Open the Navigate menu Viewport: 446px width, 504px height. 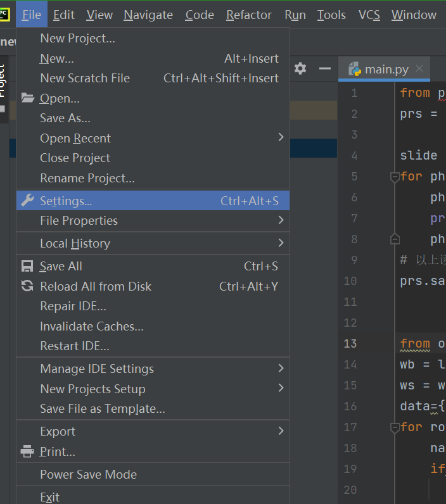point(148,15)
